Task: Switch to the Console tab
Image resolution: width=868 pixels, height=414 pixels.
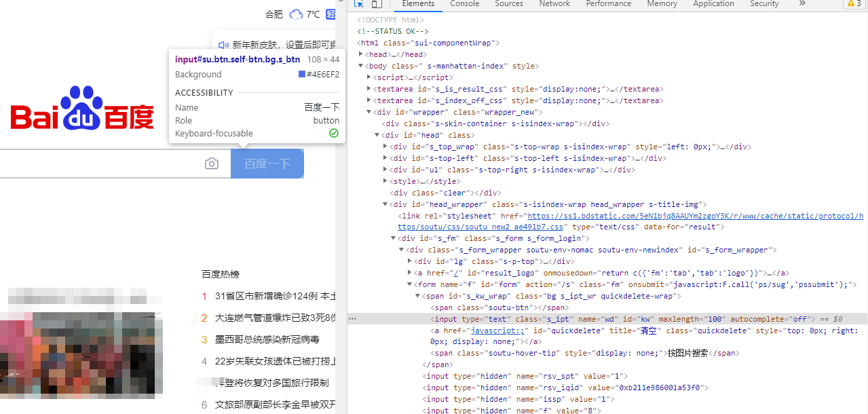Action: click(x=465, y=4)
